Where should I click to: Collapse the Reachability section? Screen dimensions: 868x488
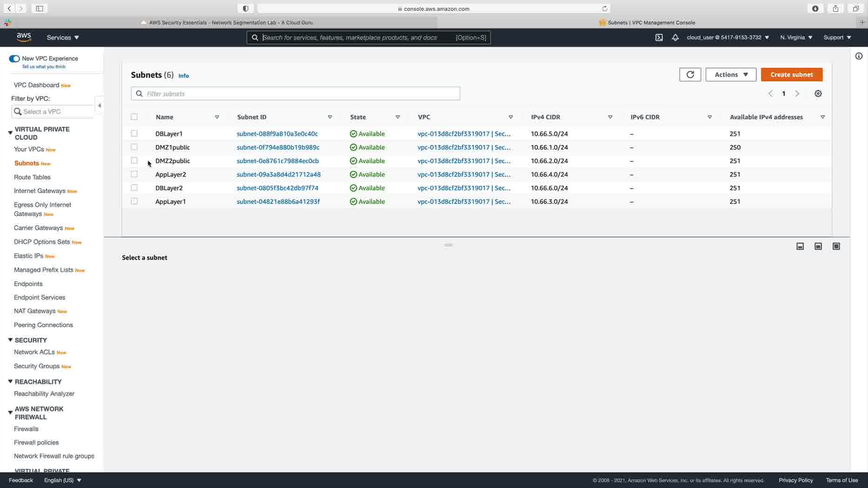pos(10,382)
